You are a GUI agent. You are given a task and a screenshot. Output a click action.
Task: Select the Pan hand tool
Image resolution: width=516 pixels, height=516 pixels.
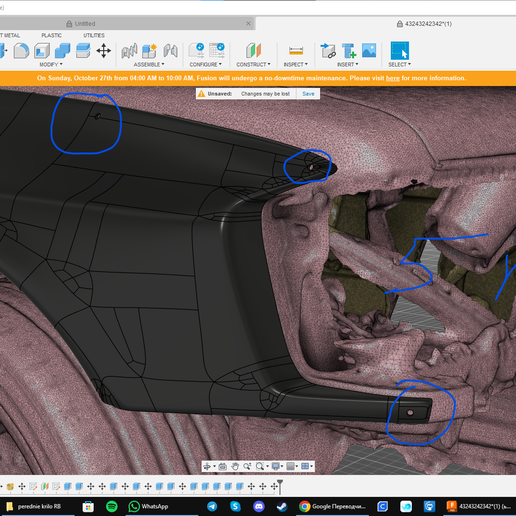coord(235,466)
